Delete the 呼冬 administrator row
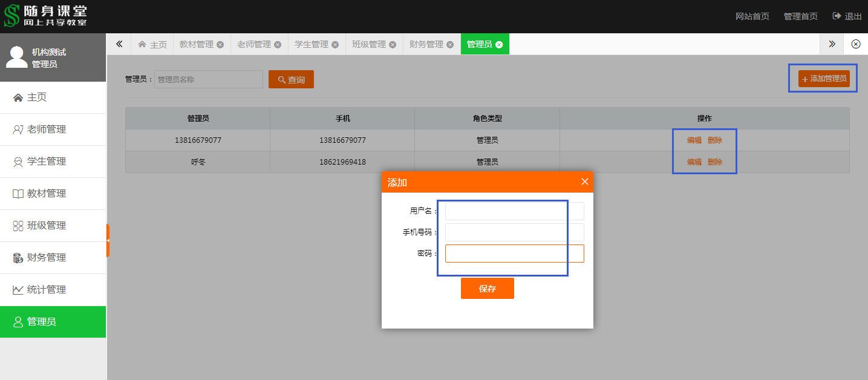 pyautogui.click(x=715, y=162)
